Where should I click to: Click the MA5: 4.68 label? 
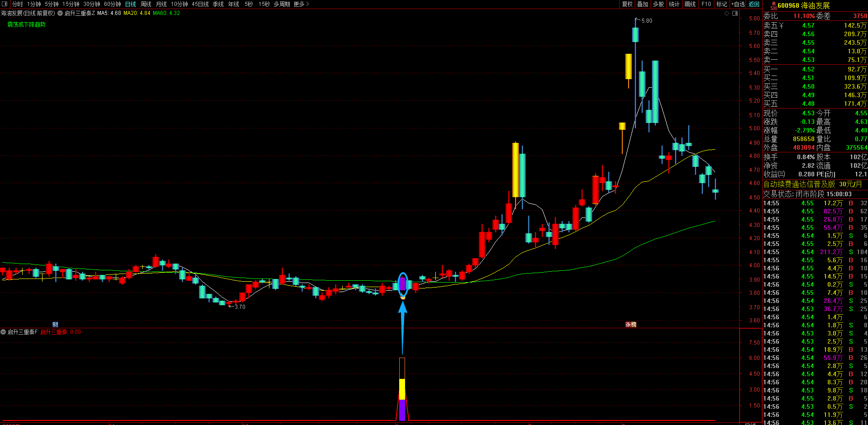(109, 13)
